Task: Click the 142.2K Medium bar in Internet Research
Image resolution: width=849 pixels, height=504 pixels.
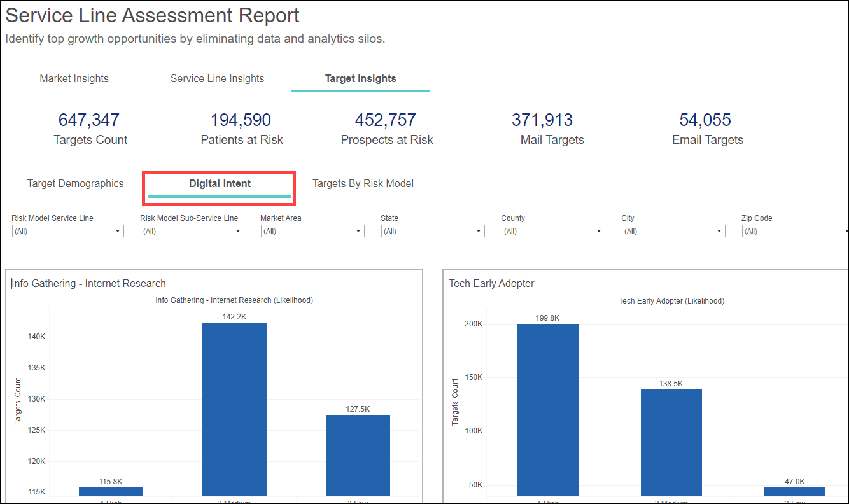Action: [x=234, y=409]
